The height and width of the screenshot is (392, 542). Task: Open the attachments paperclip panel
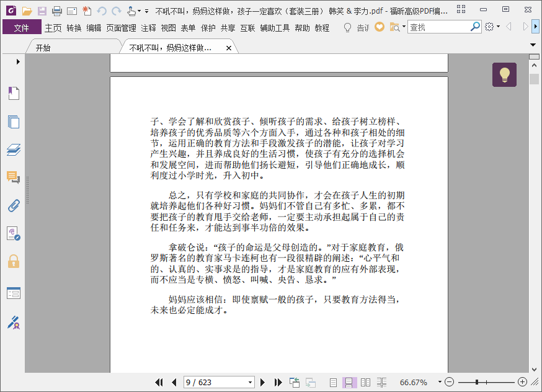[14, 206]
